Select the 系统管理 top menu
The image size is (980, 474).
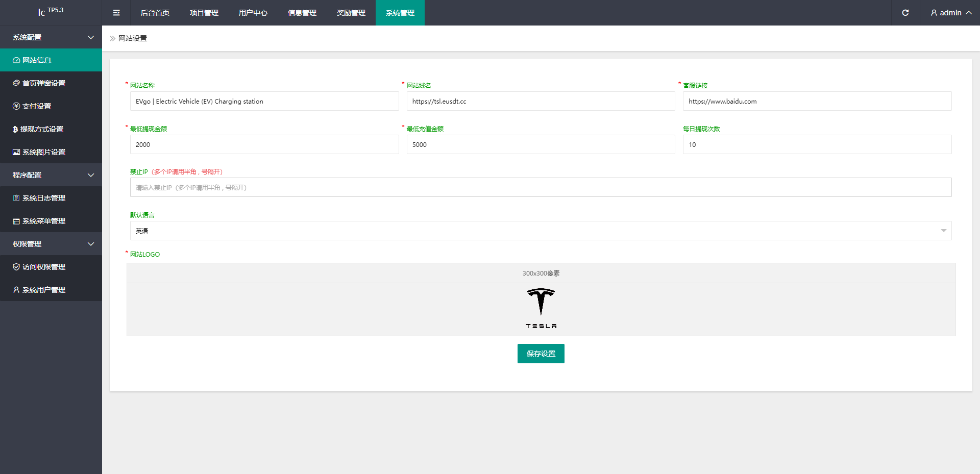[x=400, y=13]
